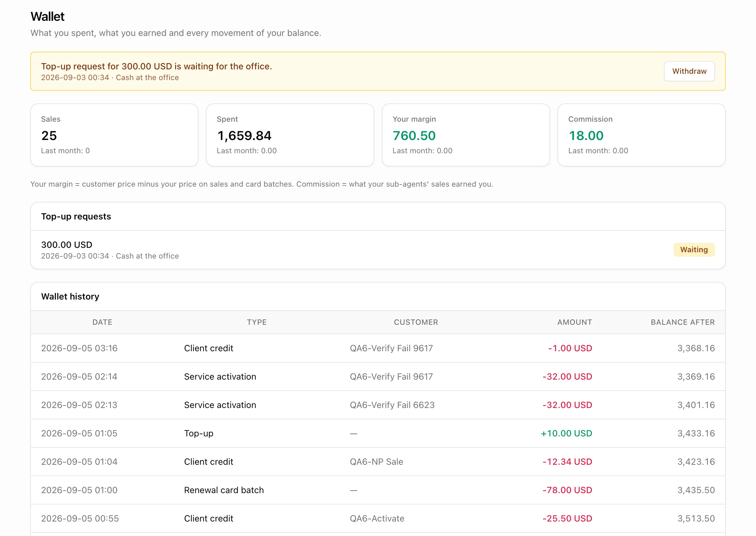Click customer QA6-Verify Fail 9617 at 02:14 row

[x=391, y=376]
